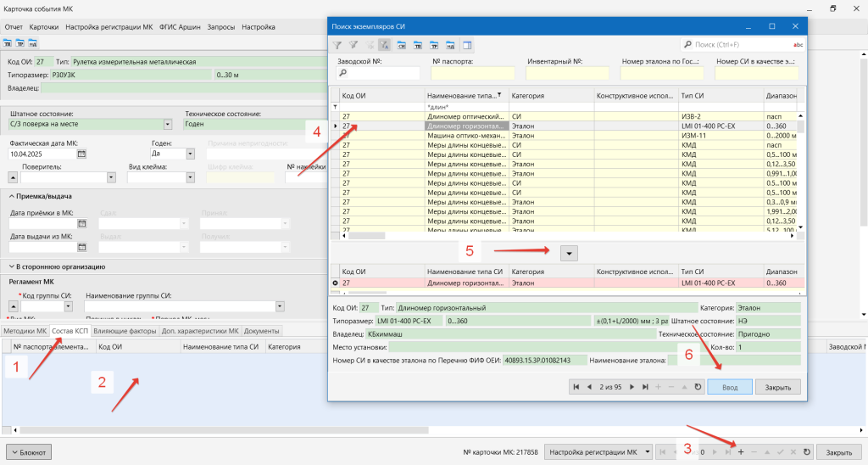This screenshot has height=465, width=868.
Task: Open calendar for Фактическая дата МК
Action: [x=81, y=154]
